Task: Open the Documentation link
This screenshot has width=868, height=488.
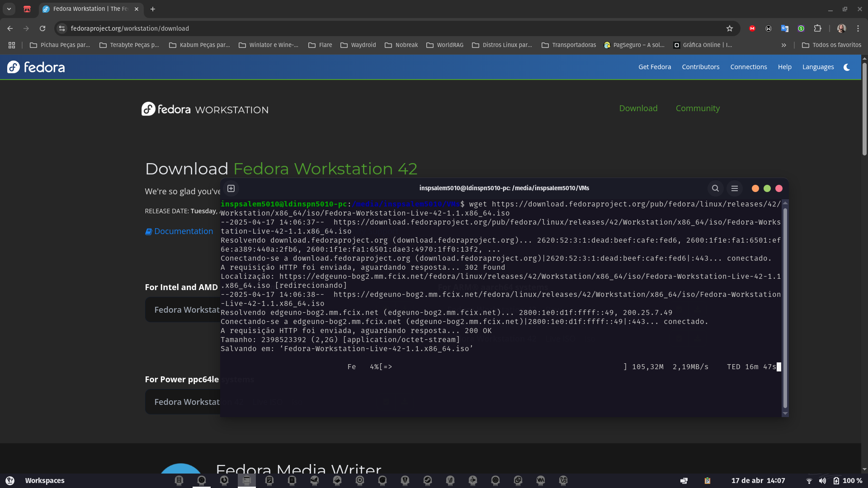Action: coord(179,231)
